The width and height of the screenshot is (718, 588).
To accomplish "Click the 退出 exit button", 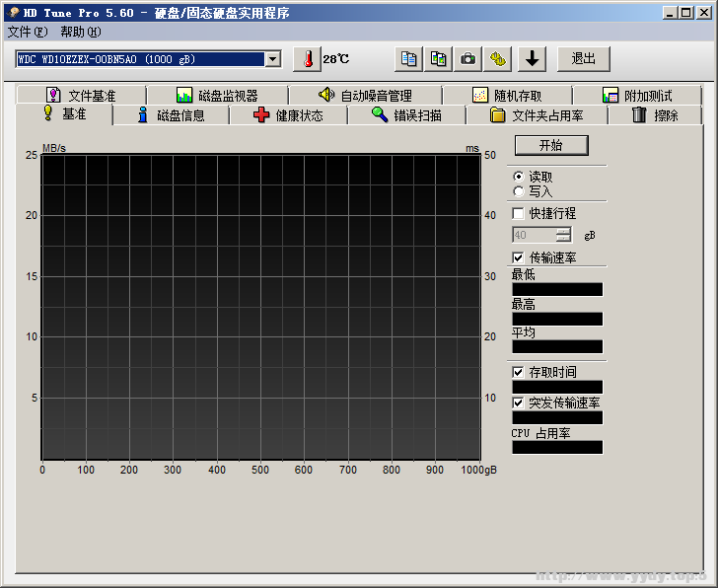I will coord(584,59).
